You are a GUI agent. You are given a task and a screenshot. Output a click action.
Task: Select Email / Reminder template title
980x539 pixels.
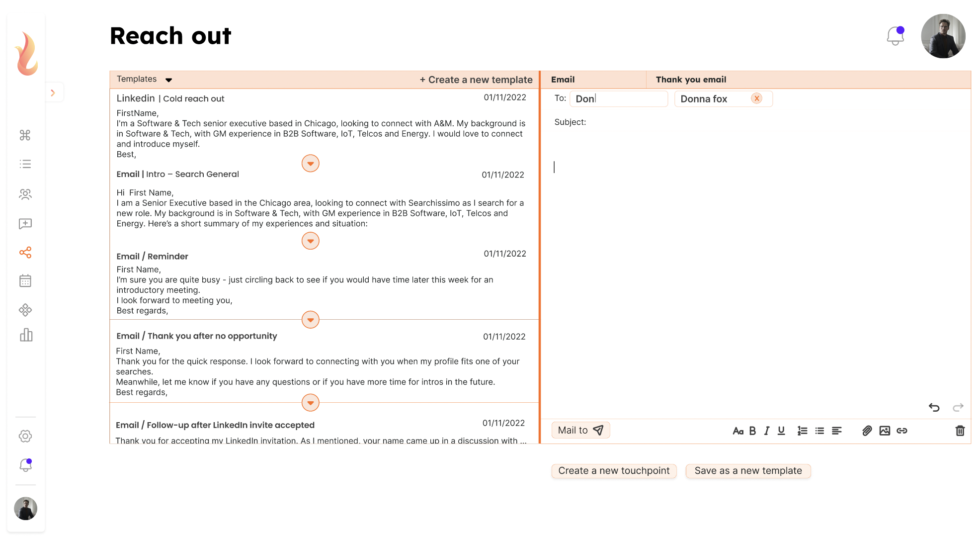[152, 256]
